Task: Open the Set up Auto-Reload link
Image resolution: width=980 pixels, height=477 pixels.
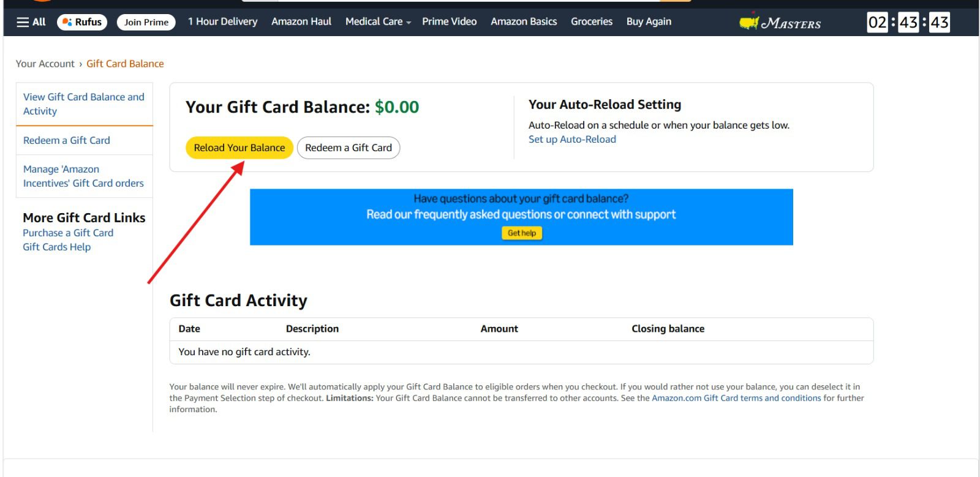Action: pyautogui.click(x=572, y=139)
